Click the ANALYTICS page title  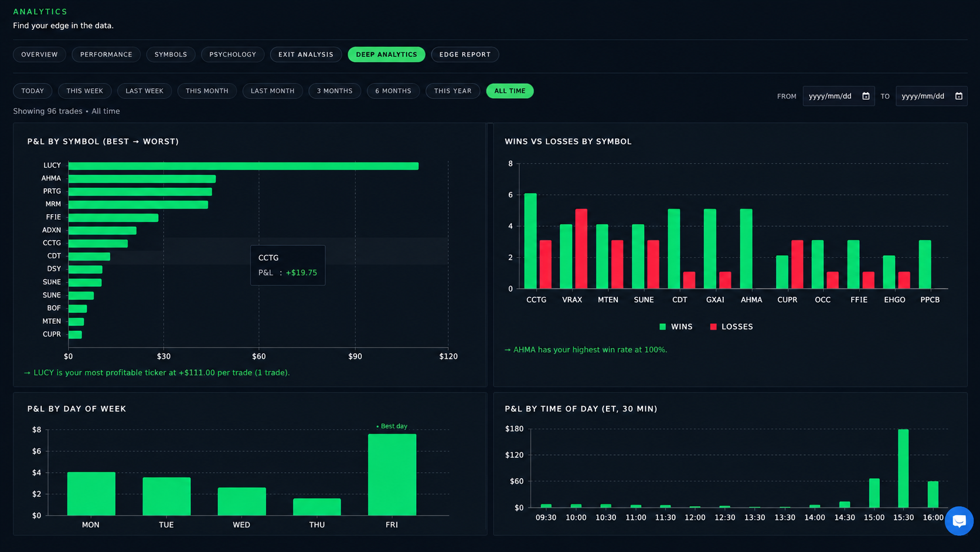[40, 12]
